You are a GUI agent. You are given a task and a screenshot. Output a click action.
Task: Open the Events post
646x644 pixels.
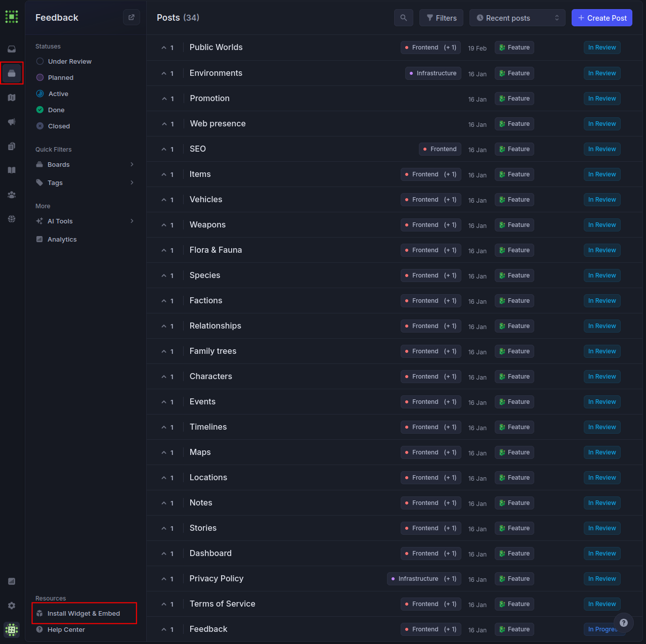202,401
